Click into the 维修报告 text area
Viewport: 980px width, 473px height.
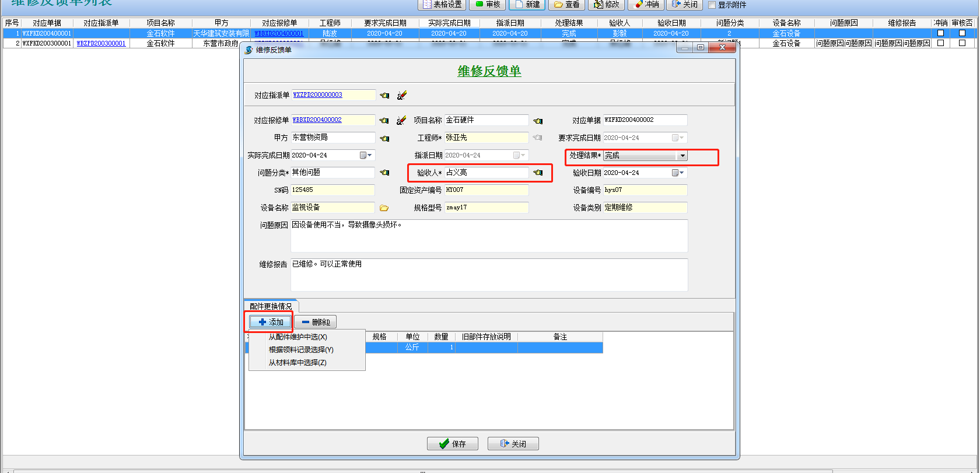point(489,275)
